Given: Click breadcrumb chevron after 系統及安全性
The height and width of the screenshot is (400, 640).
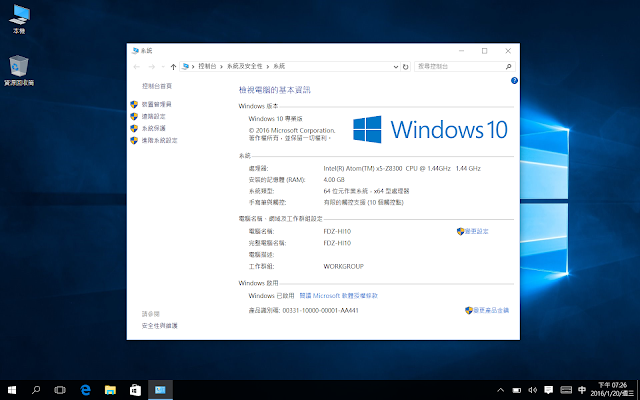Looking at the screenshot, I should point(268,67).
